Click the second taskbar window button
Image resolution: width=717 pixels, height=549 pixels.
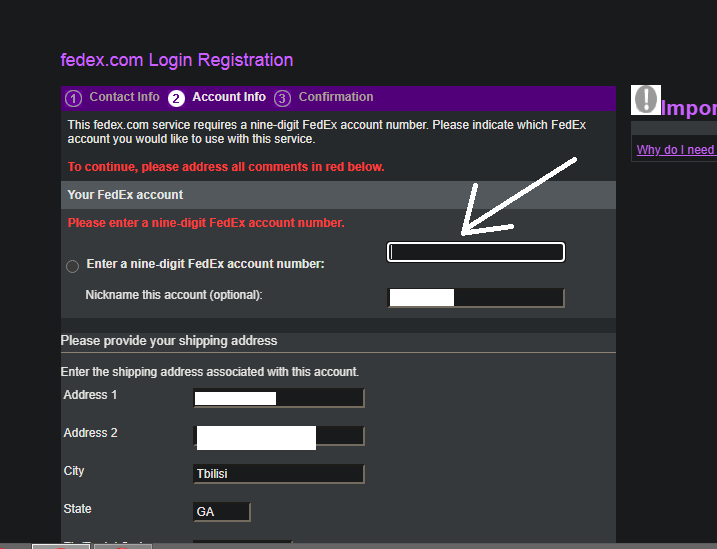pyautogui.click(x=123, y=546)
